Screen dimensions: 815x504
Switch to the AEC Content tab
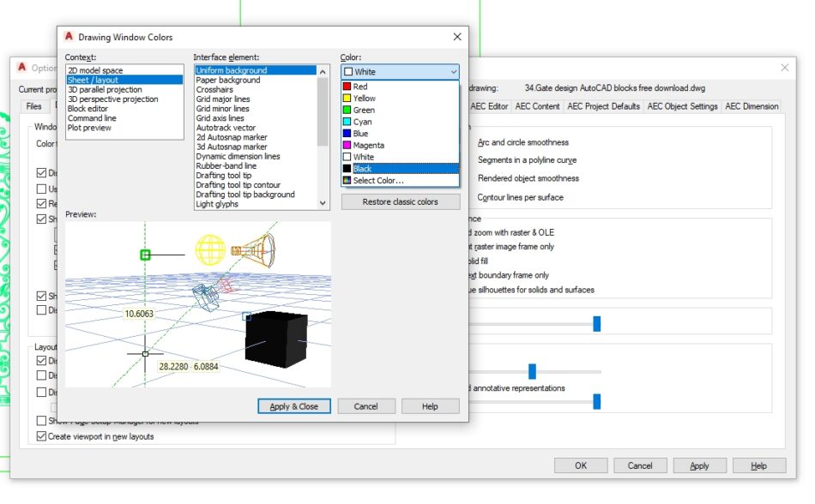538,106
